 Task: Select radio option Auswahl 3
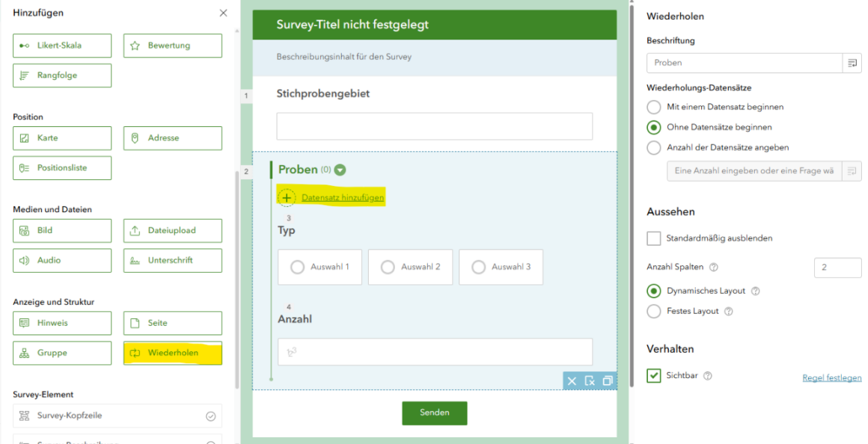pos(501,267)
